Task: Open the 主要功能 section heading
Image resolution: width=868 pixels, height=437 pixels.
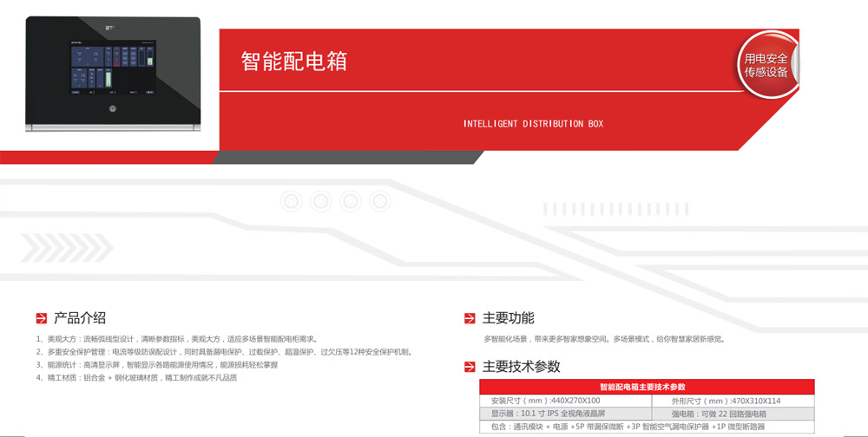Action: click(x=509, y=318)
